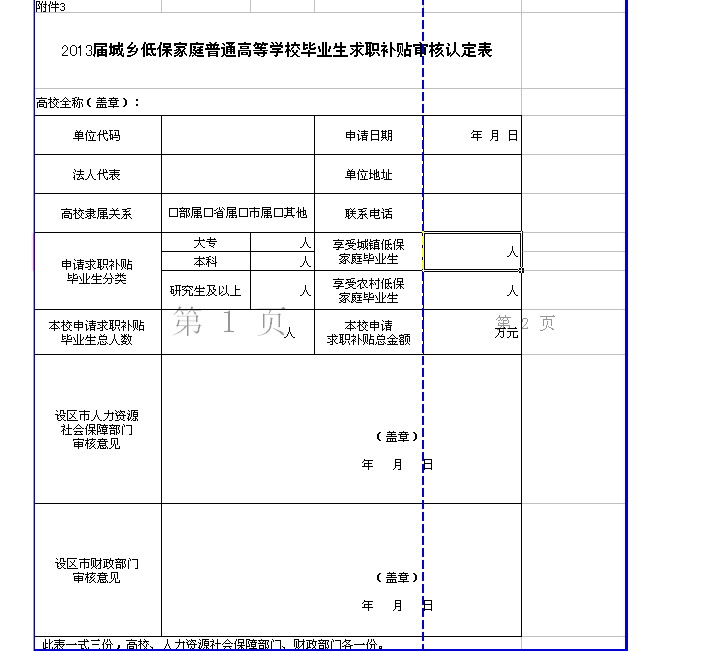Select the 研究生及以上 count cell
Viewport: 720px width, 652px height.
click(x=282, y=290)
